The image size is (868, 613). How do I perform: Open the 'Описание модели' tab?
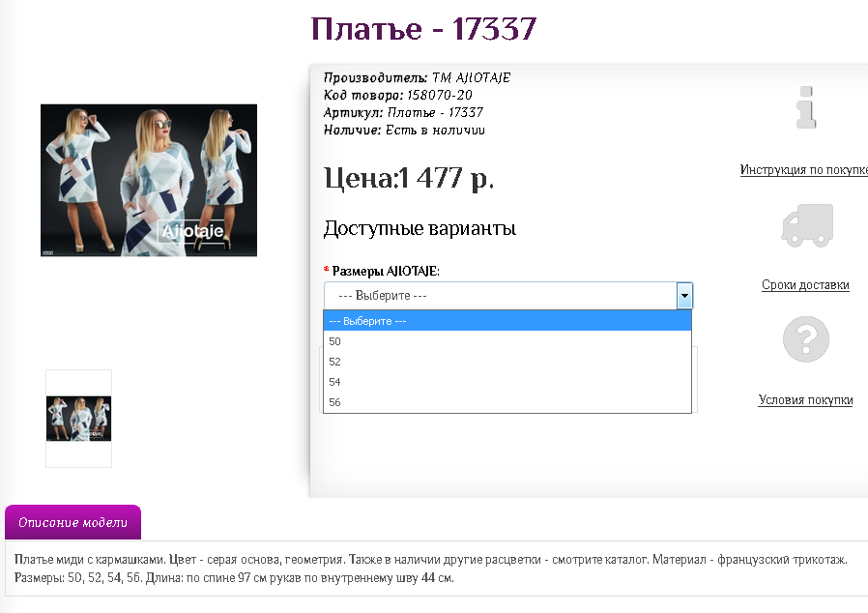point(73,523)
